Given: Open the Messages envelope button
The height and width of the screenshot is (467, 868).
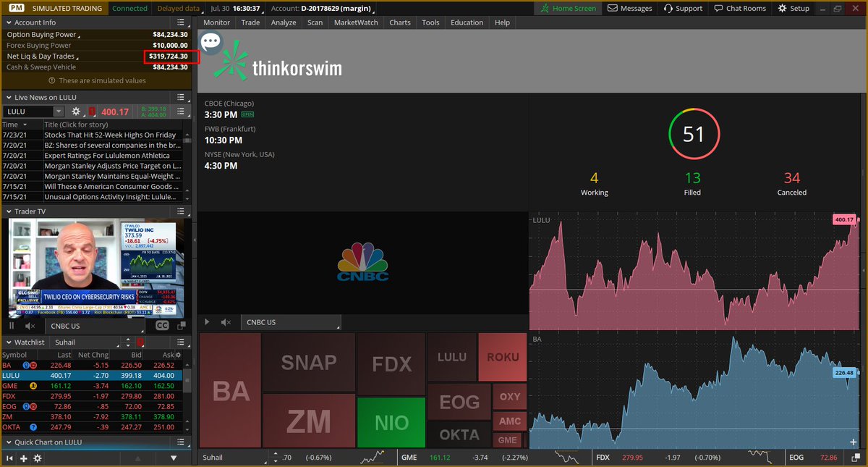Looking at the screenshot, I should pos(629,8).
